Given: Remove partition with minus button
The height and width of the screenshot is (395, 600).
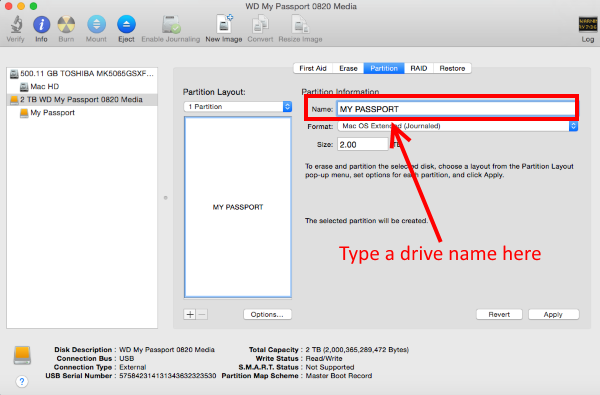Looking at the screenshot, I should point(202,315).
